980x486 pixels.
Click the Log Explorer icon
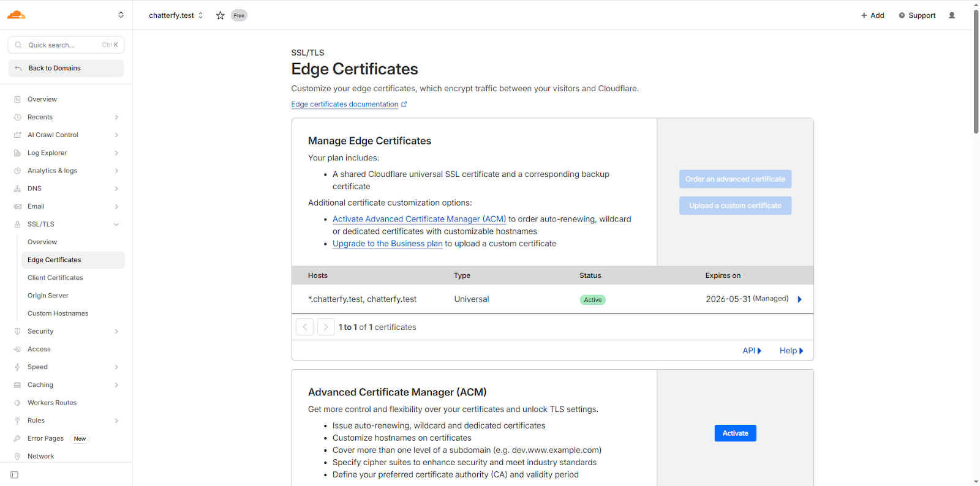[17, 153]
